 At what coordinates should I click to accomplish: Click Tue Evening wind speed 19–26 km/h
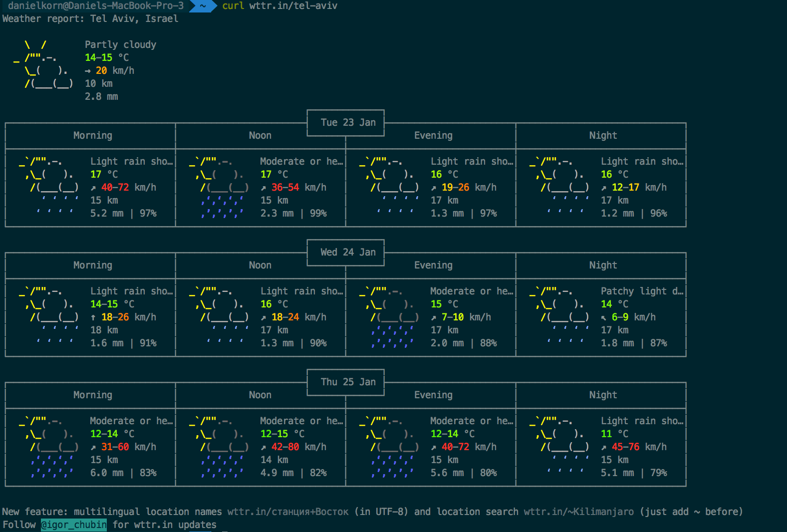[464, 187]
